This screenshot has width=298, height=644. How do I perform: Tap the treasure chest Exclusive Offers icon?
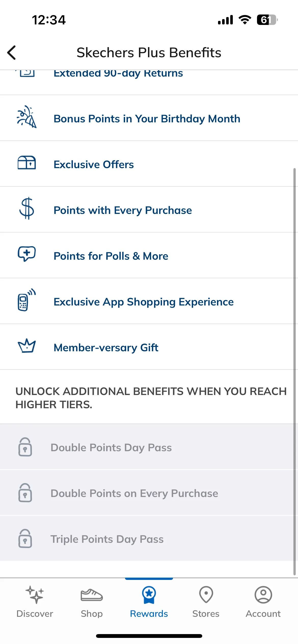(x=27, y=163)
